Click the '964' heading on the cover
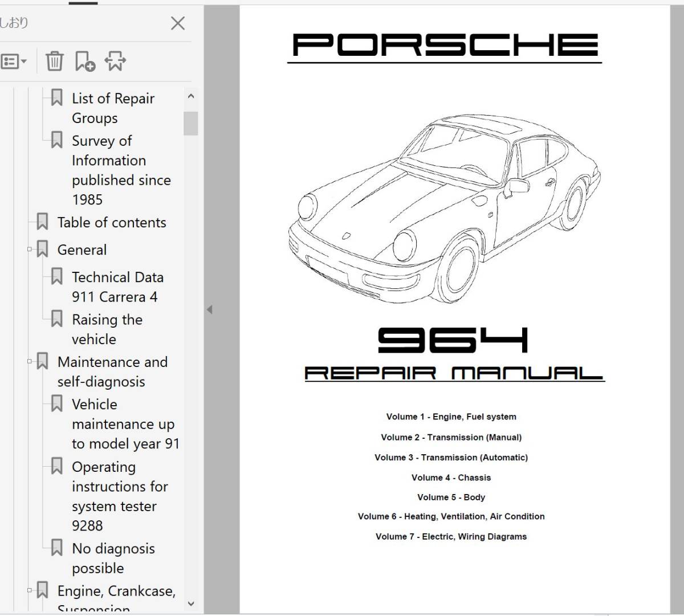Screen dimensions: 684x616 pyautogui.click(x=453, y=340)
